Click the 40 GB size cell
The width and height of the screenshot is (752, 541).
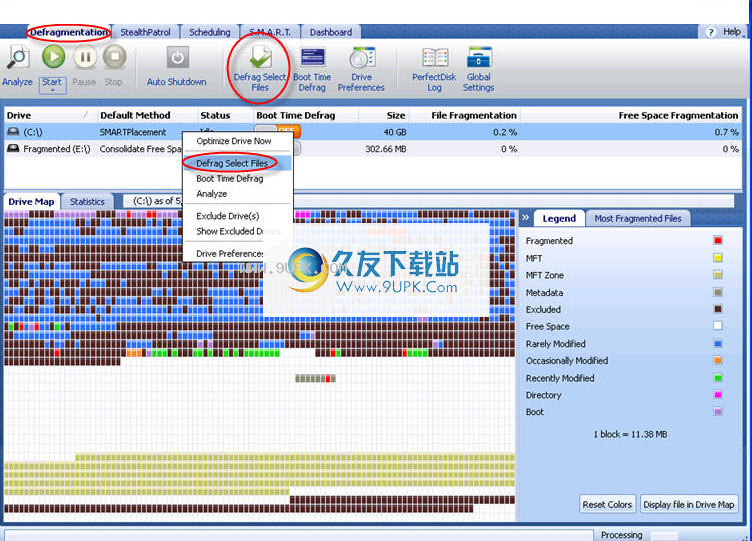pos(395,132)
